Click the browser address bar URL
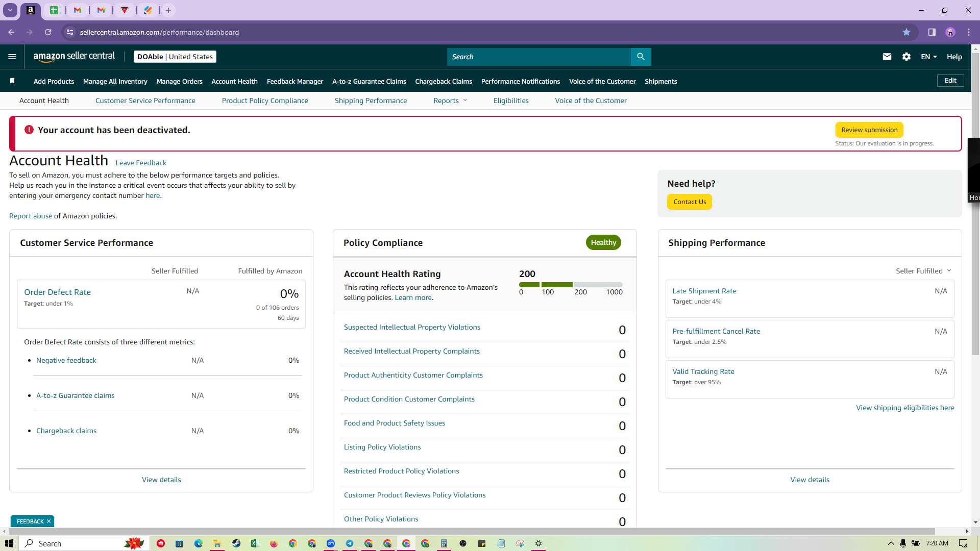980x551 pixels. tap(159, 32)
